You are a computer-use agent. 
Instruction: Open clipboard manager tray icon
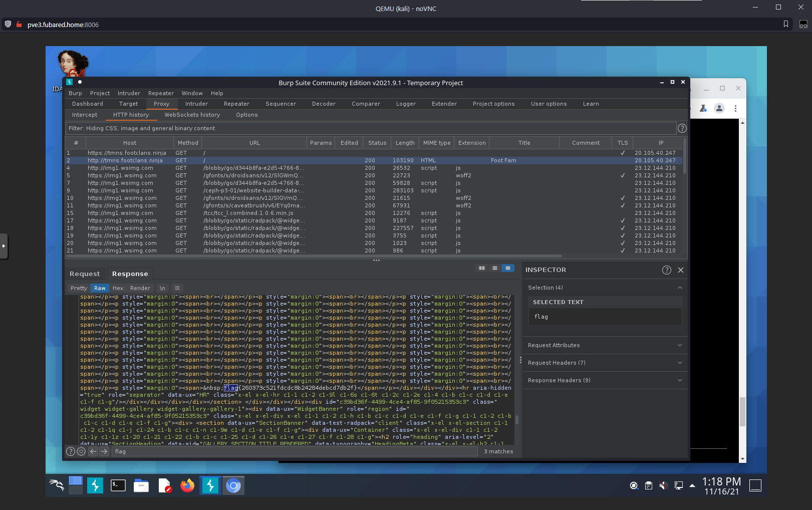pos(649,485)
